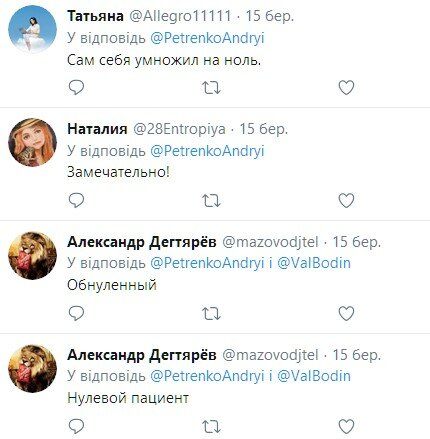Open Александр Дегтярёв name on "Нулевой пациент"
Image resolution: width=430 pixels, height=439 pixels.
(142, 355)
